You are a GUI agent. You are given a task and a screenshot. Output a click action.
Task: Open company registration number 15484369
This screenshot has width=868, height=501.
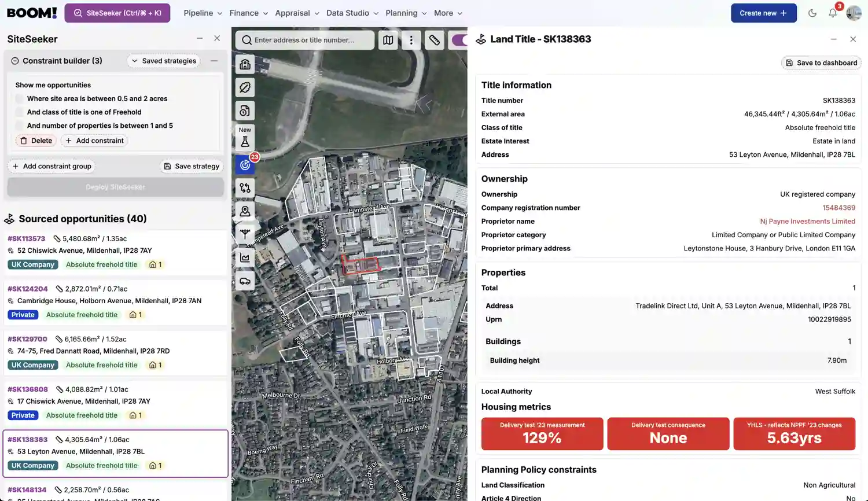pos(838,208)
